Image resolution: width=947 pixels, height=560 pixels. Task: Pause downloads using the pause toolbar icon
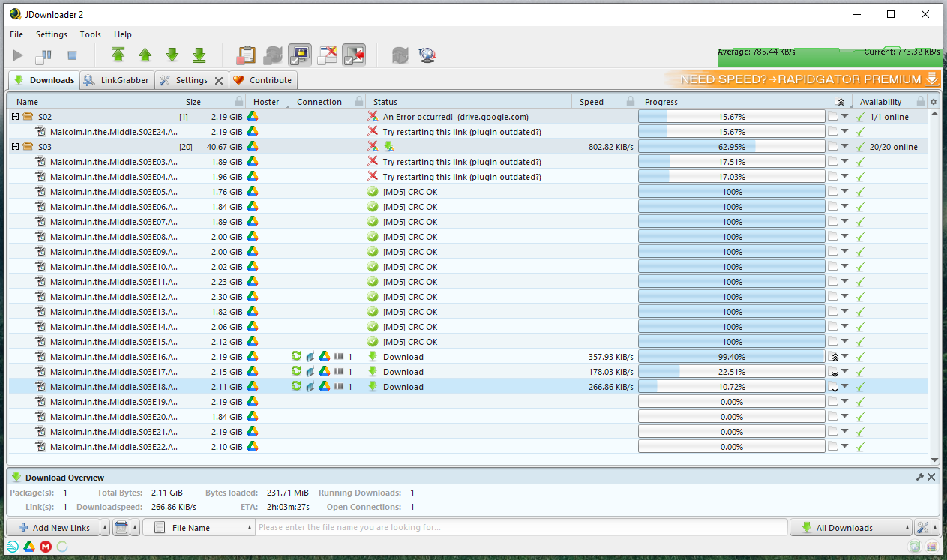(x=45, y=55)
